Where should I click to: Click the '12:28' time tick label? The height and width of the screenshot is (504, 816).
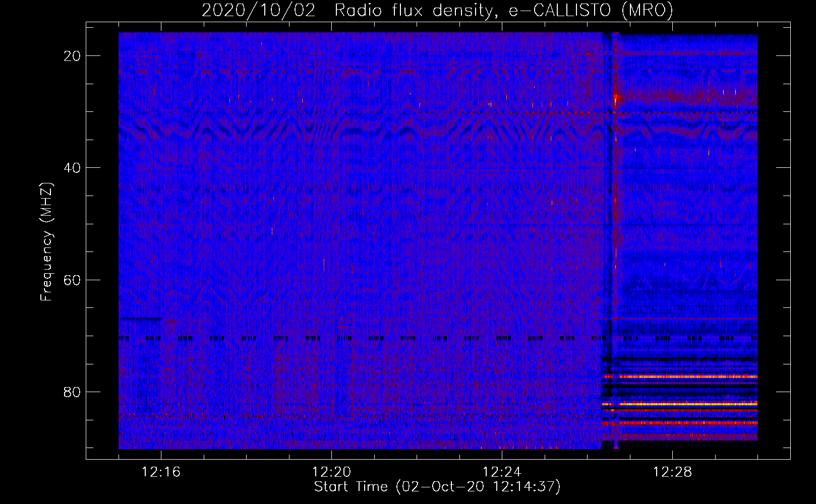coord(672,472)
